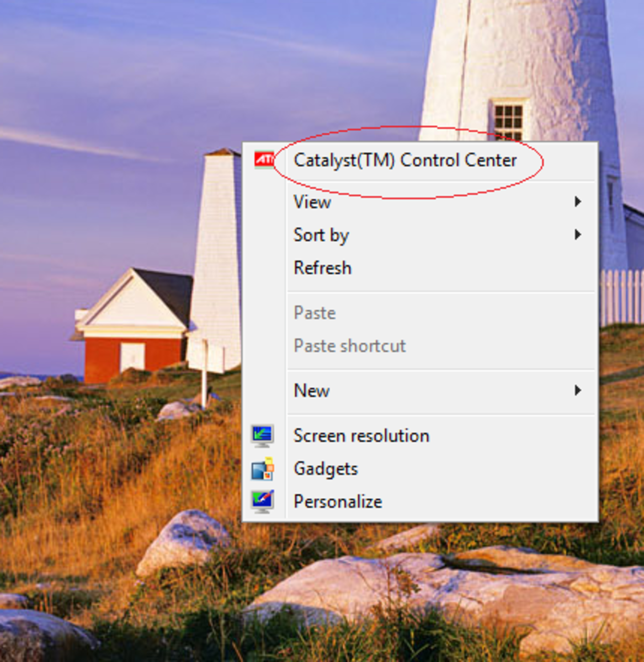Click the ATI logo icon
Image resolution: width=644 pixels, height=662 pixels.
tap(264, 159)
